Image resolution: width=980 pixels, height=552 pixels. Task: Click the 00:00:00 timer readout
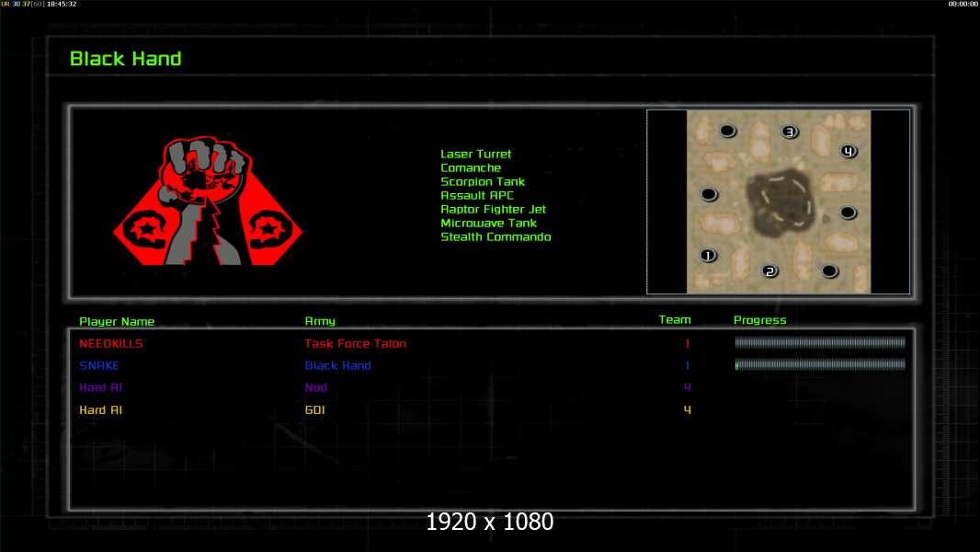(963, 4)
